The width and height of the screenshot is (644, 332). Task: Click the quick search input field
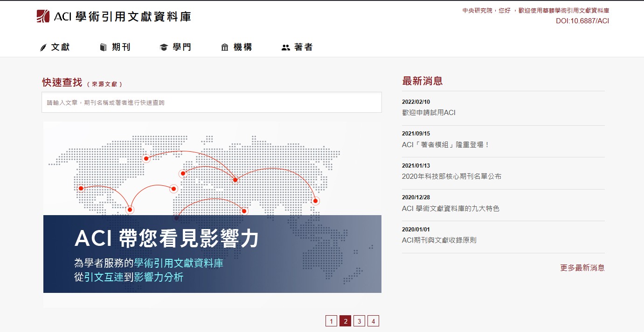click(212, 102)
